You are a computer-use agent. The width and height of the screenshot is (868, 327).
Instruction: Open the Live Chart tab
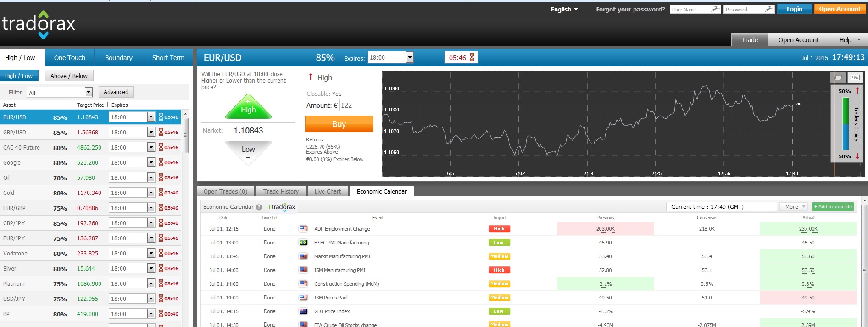click(328, 191)
